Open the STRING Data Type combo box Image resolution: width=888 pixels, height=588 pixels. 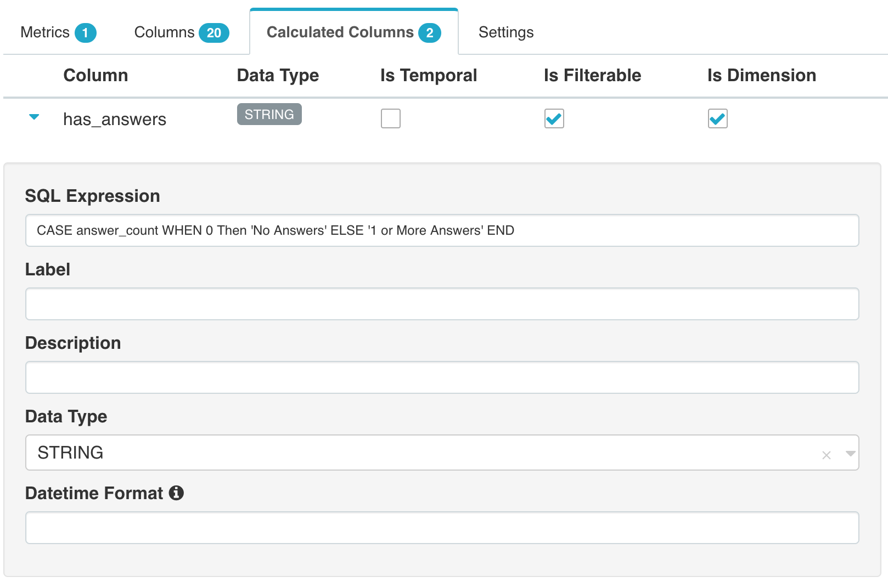(x=417, y=453)
